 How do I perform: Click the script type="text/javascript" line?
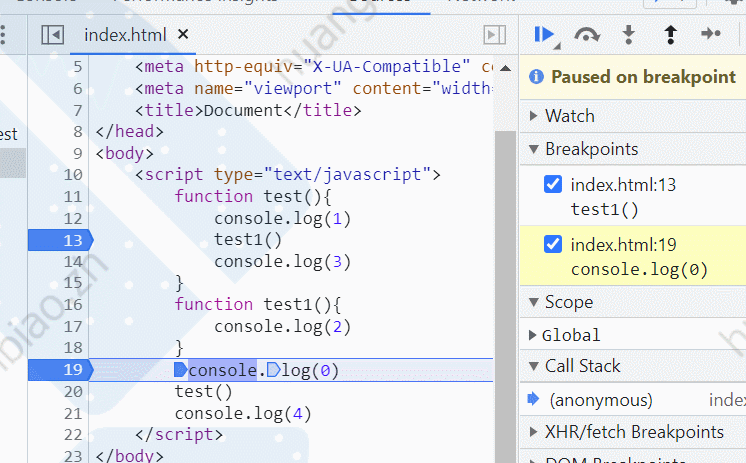pyautogui.click(x=287, y=175)
